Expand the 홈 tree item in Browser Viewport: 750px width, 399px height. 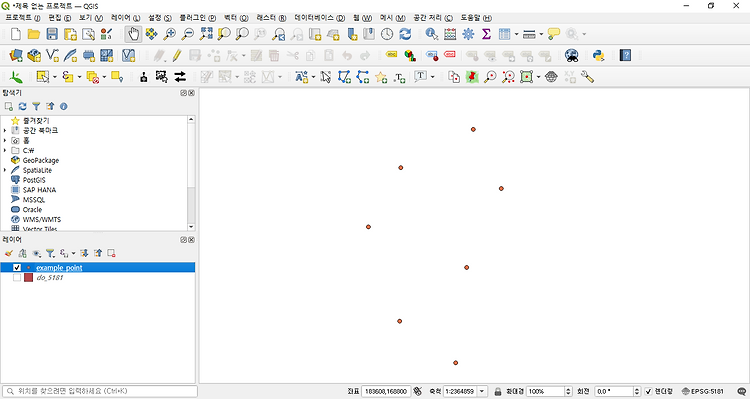point(5,141)
